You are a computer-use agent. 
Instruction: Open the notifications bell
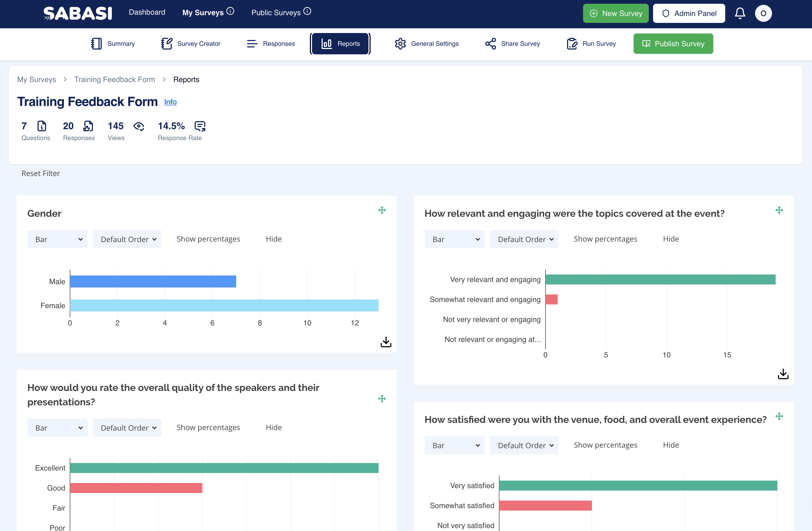(740, 13)
